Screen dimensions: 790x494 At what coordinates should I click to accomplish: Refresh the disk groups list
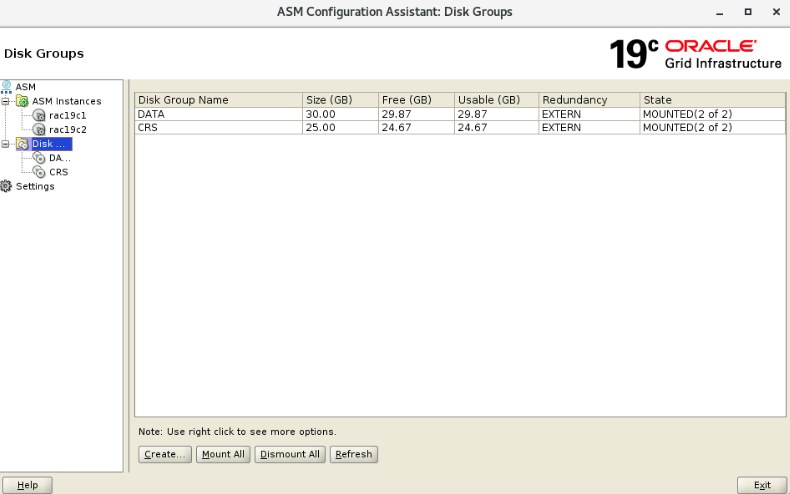pyautogui.click(x=354, y=454)
